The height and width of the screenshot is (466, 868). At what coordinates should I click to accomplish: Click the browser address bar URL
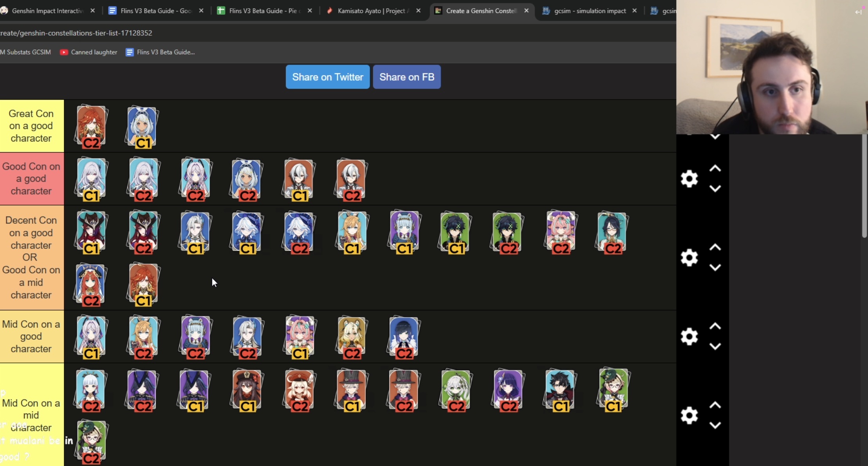tap(76, 33)
